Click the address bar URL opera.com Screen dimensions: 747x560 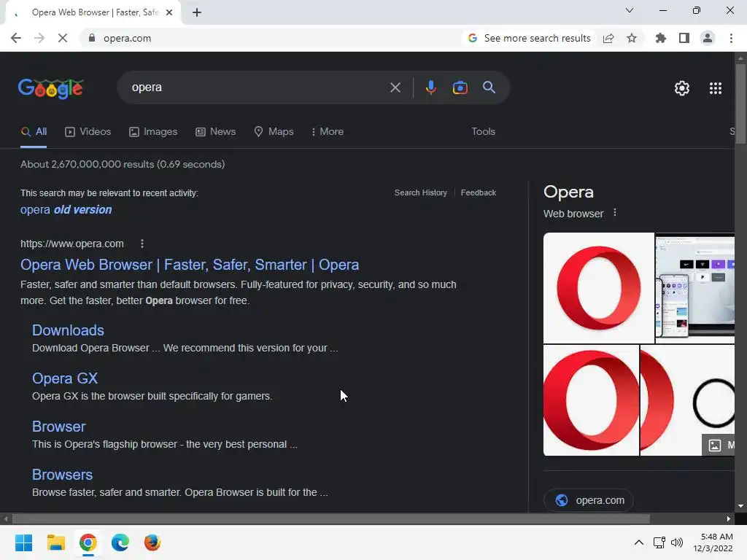127,38
